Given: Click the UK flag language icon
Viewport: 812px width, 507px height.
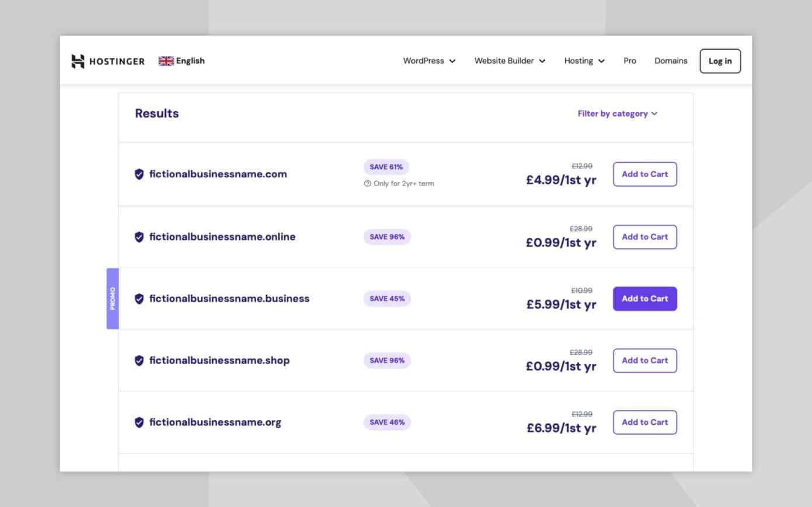Looking at the screenshot, I should coord(166,61).
